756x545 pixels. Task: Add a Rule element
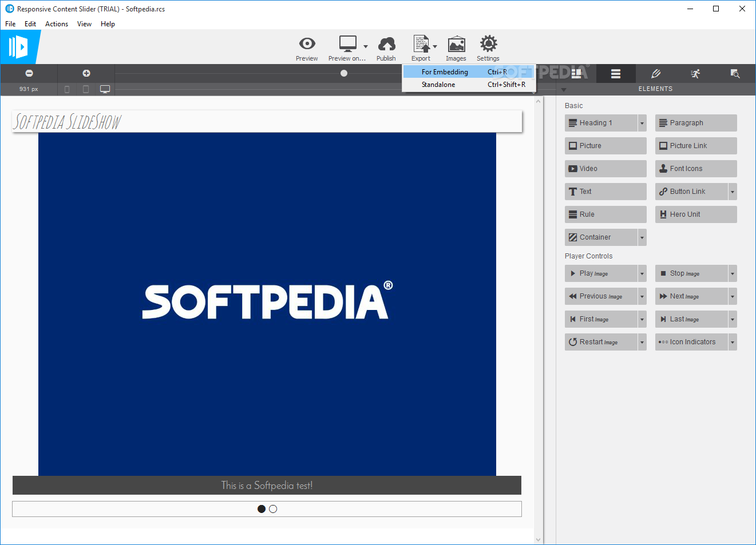click(x=605, y=214)
